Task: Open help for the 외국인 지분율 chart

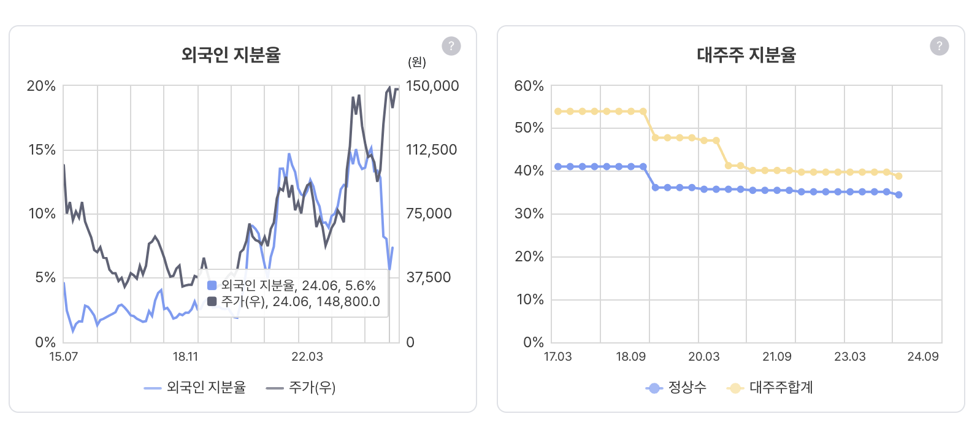Action: coord(451,46)
